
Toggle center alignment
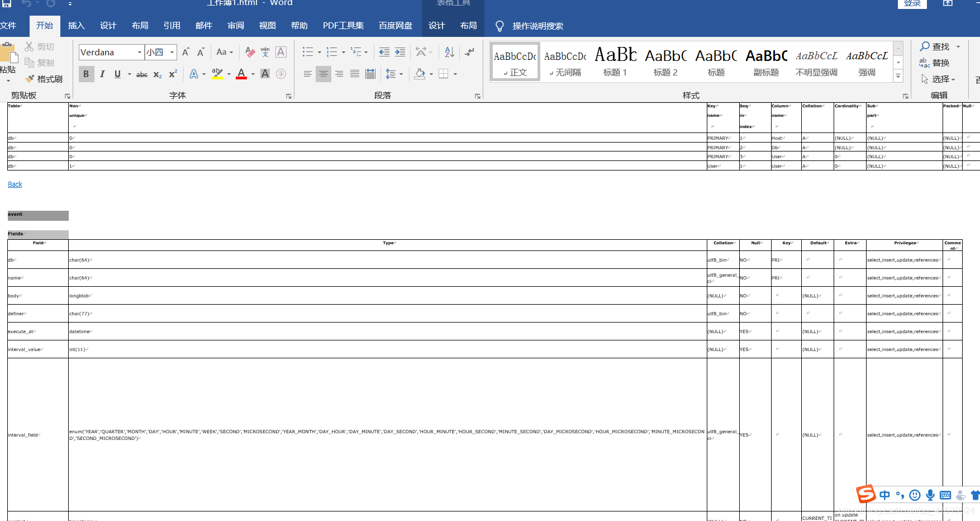[x=324, y=74]
